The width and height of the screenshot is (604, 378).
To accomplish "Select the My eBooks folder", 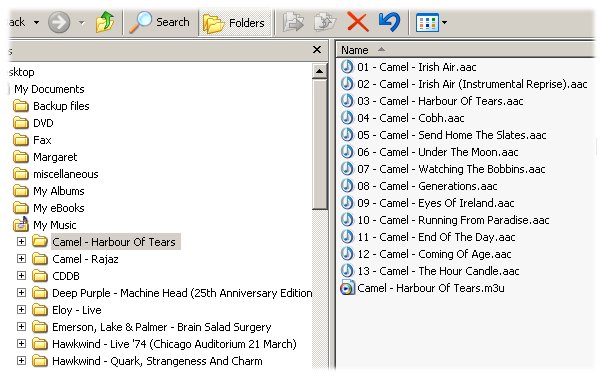I will click(59, 208).
